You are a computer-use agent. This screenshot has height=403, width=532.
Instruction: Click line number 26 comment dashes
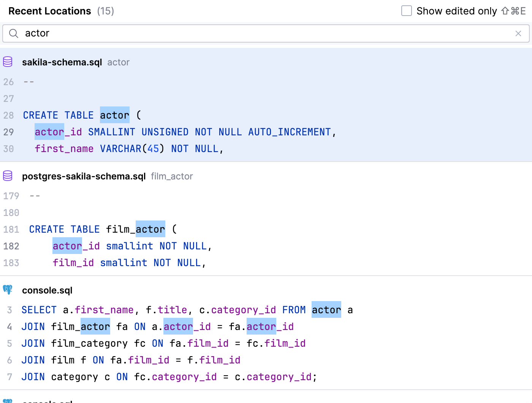29,82
